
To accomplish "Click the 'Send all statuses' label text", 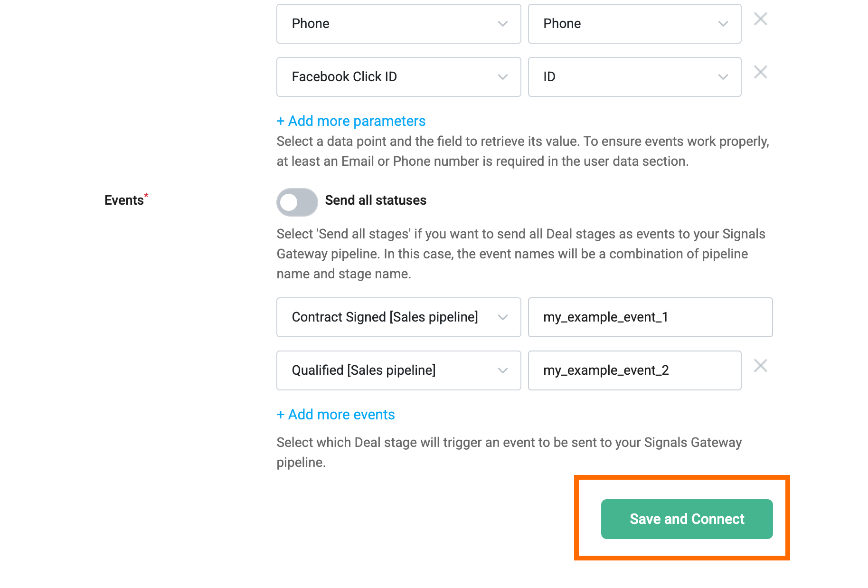I will [x=376, y=200].
